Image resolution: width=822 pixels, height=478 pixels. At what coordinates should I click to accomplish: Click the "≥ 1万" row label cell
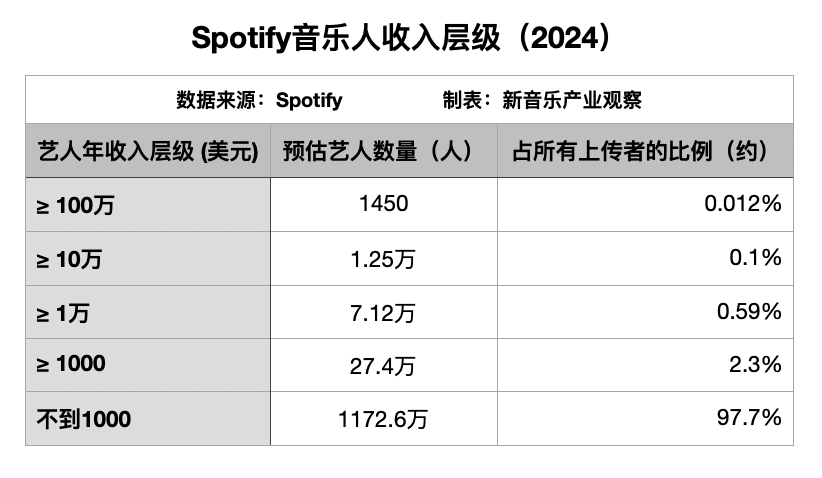[x=148, y=312]
